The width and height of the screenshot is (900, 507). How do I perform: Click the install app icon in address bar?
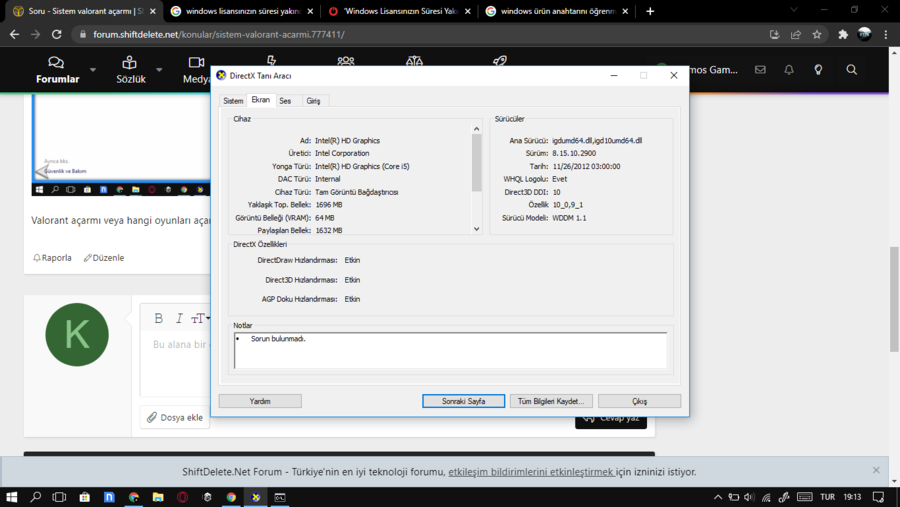774,34
